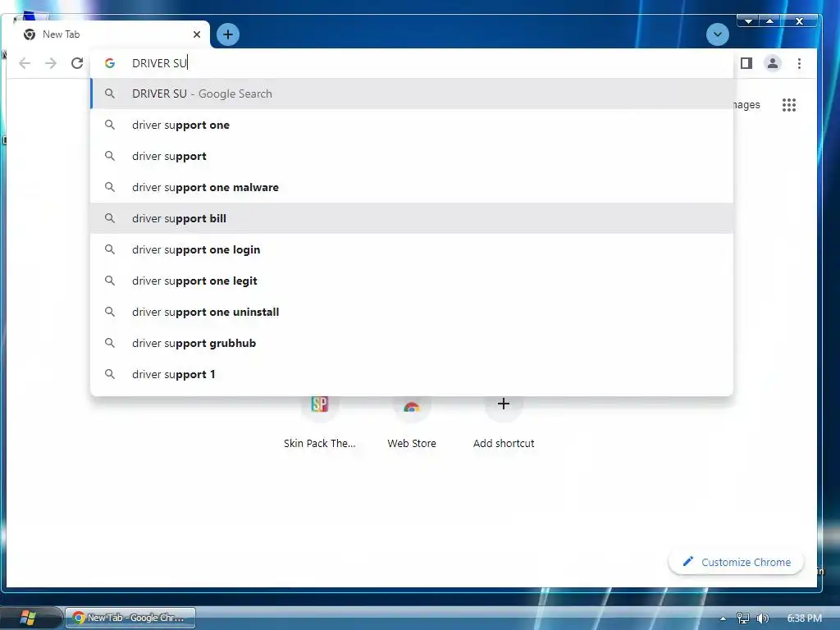The image size is (840, 630).
Task: Show hidden system tray icons arrow
Action: (x=723, y=619)
